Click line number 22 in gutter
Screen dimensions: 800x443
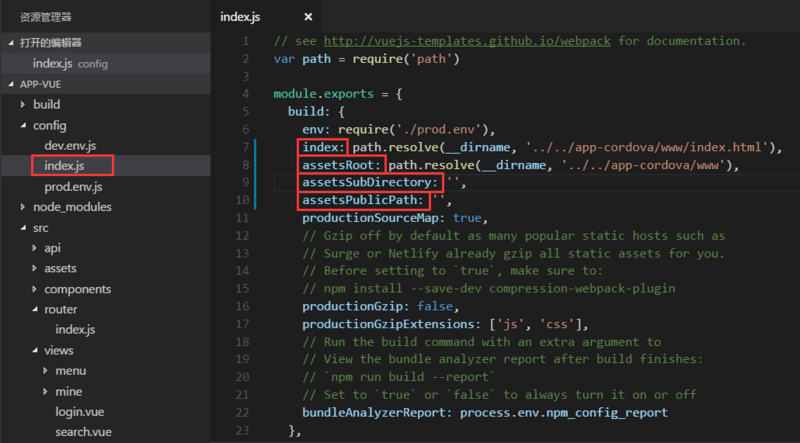tap(242, 412)
